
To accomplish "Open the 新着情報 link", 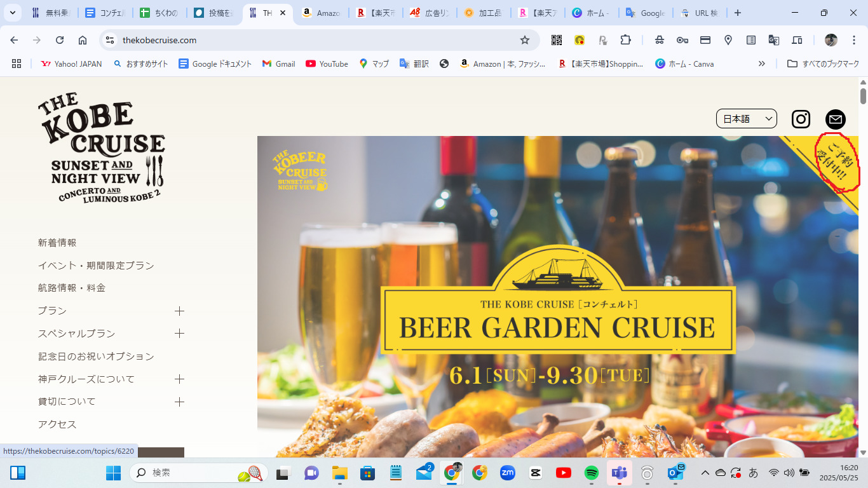I will point(57,243).
